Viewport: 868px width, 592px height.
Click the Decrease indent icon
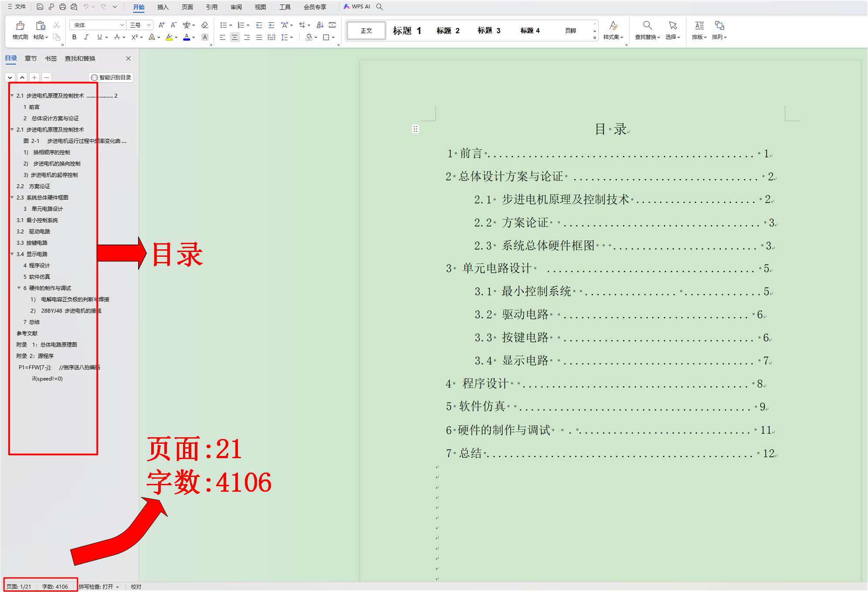click(259, 25)
